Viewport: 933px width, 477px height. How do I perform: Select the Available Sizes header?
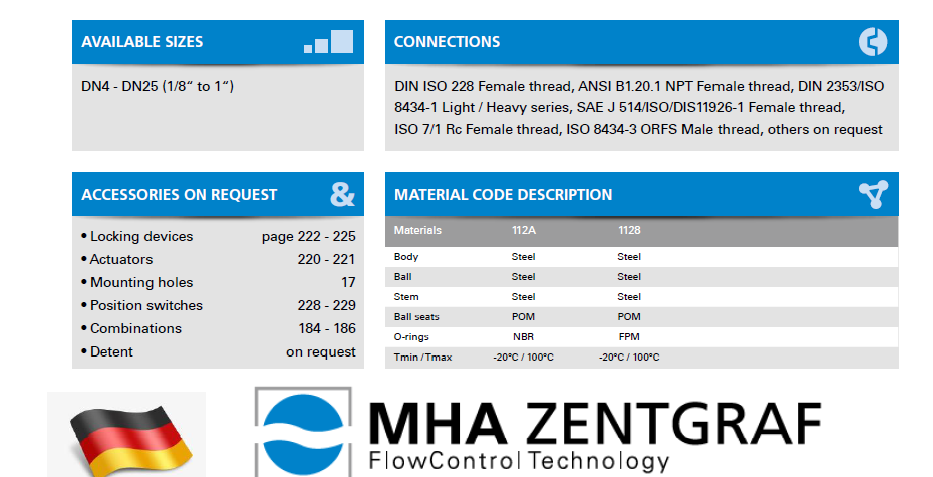tap(142, 42)
